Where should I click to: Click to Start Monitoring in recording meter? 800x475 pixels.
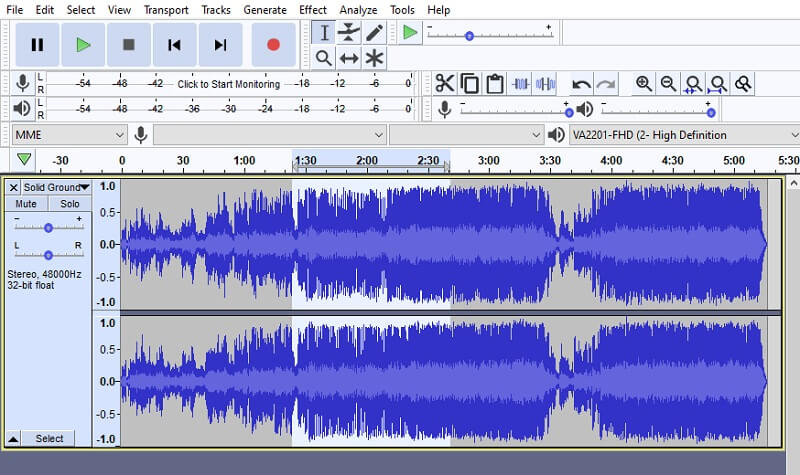[x=228, y=84]
